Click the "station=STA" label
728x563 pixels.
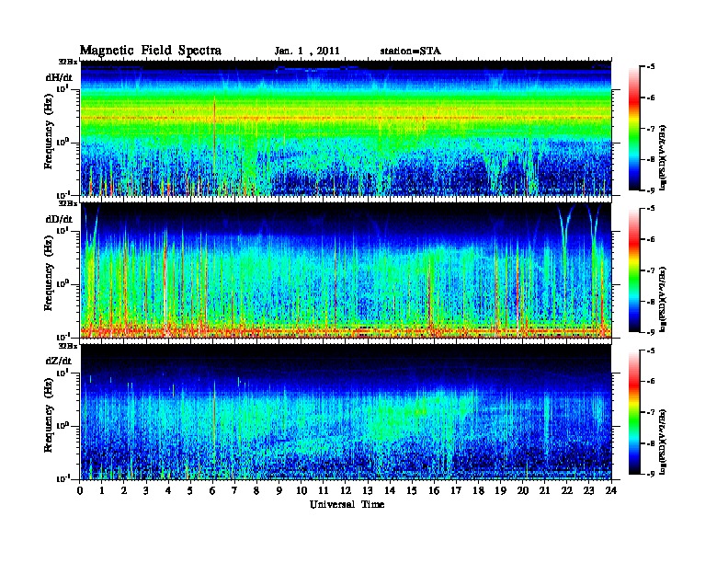pyautogui.click(x=410, y=52)
